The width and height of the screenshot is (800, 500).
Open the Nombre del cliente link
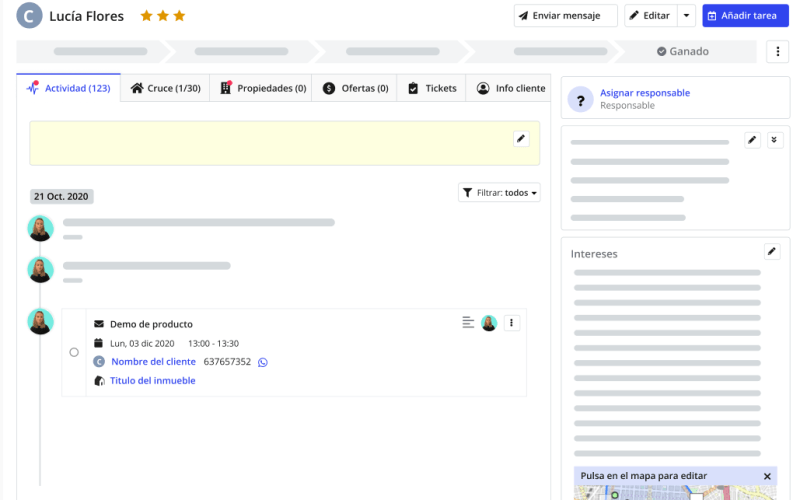pos(153,362)
